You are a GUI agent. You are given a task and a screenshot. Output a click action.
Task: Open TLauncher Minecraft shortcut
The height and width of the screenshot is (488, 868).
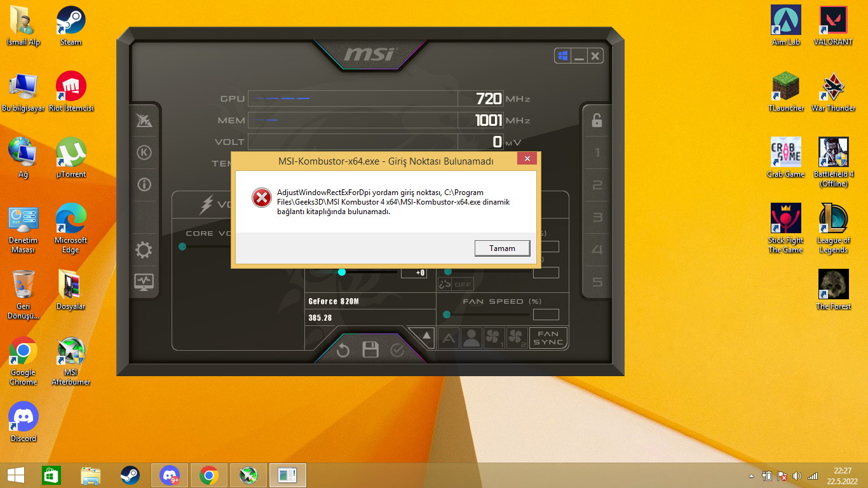coord(786,92)
